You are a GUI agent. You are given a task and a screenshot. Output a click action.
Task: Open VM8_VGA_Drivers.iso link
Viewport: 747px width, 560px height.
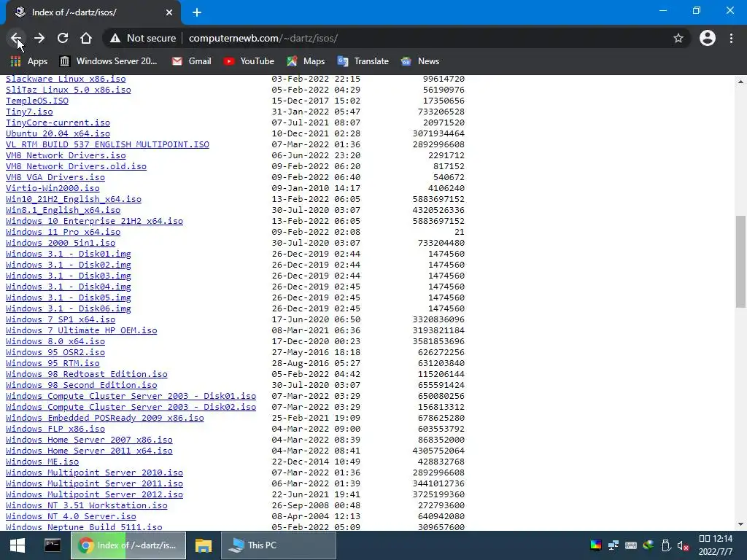pyautogui.click(x=55, y=177)
